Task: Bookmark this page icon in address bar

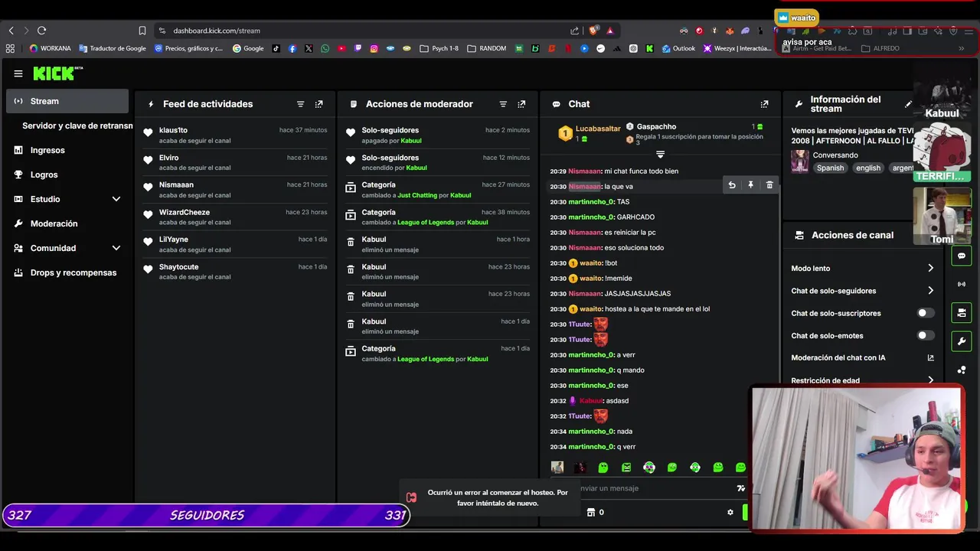Action: [142, 31]
